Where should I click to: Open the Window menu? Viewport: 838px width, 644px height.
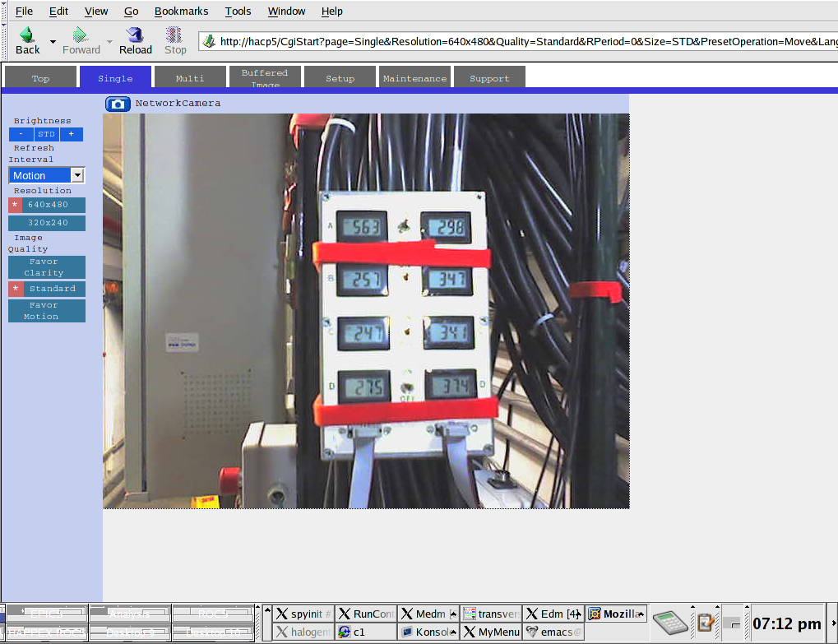[286, 12]
